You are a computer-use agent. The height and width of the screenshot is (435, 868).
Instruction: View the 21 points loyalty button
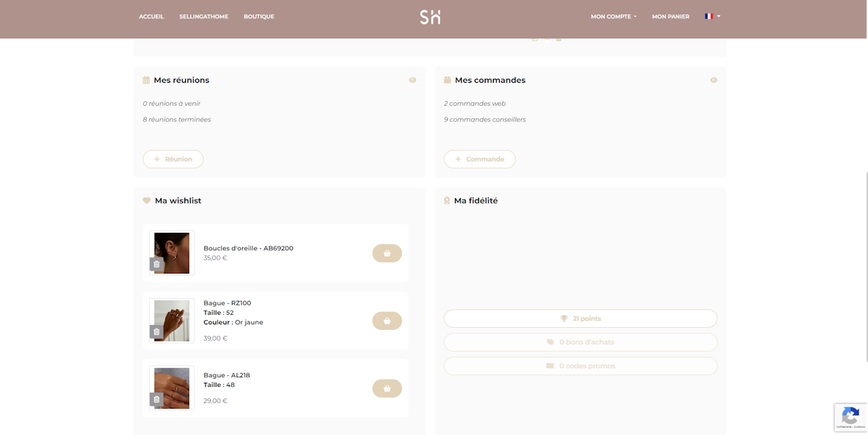click(x=580, y=318)
